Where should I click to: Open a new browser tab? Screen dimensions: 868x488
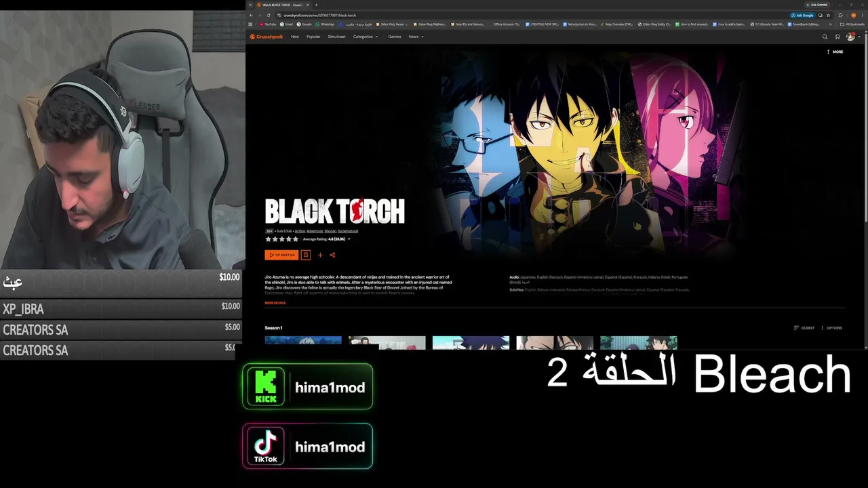(316, 5)
